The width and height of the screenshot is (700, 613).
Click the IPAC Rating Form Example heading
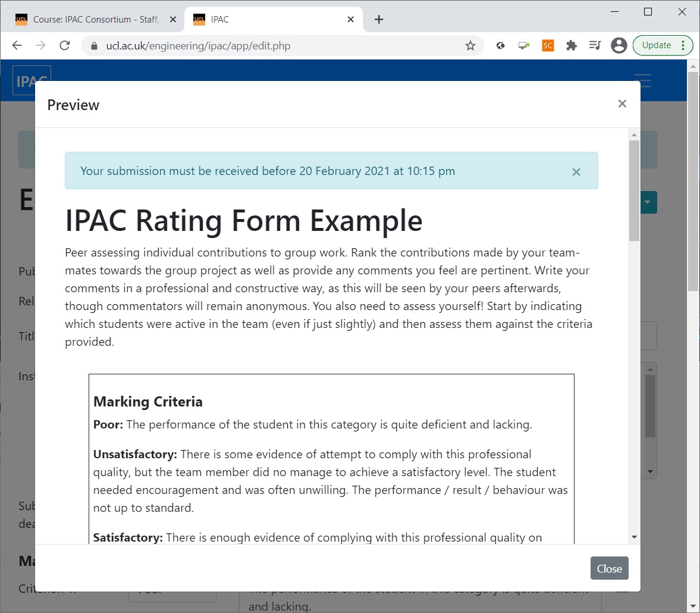coord(243,221)
